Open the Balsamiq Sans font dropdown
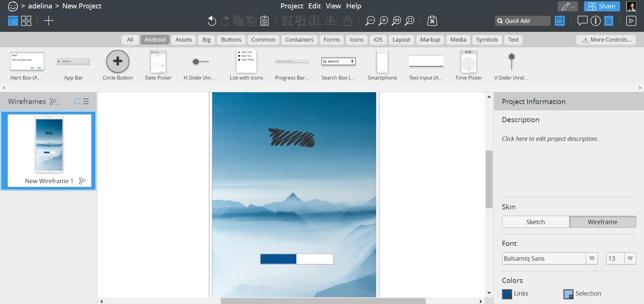644x304 pixels. (x=592, y=258)
